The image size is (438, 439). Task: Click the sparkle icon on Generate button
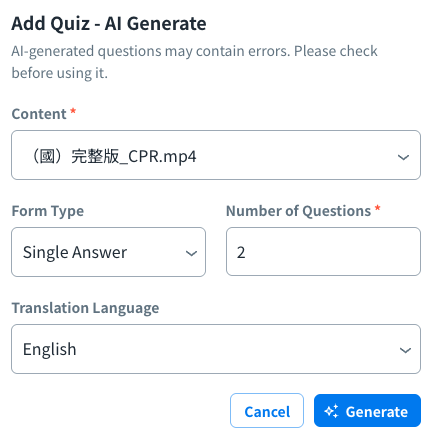(331, 411)
